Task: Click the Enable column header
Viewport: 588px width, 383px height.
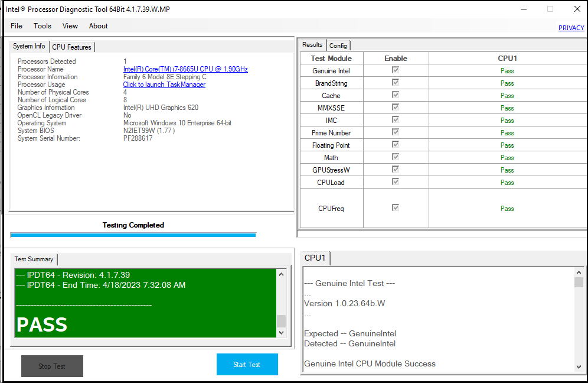Action: (x=396, y=58)
